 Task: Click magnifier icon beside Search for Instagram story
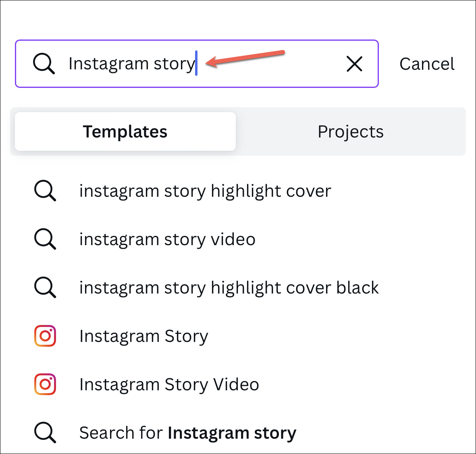pos(45,433)
